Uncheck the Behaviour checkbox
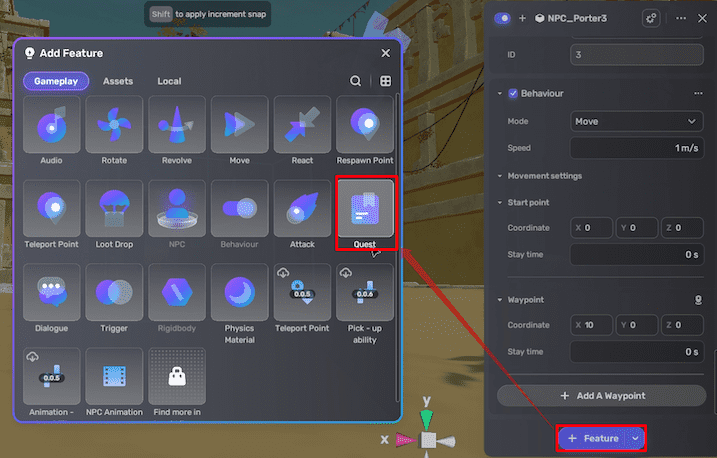717x458 pixels. tap(513, 94)
